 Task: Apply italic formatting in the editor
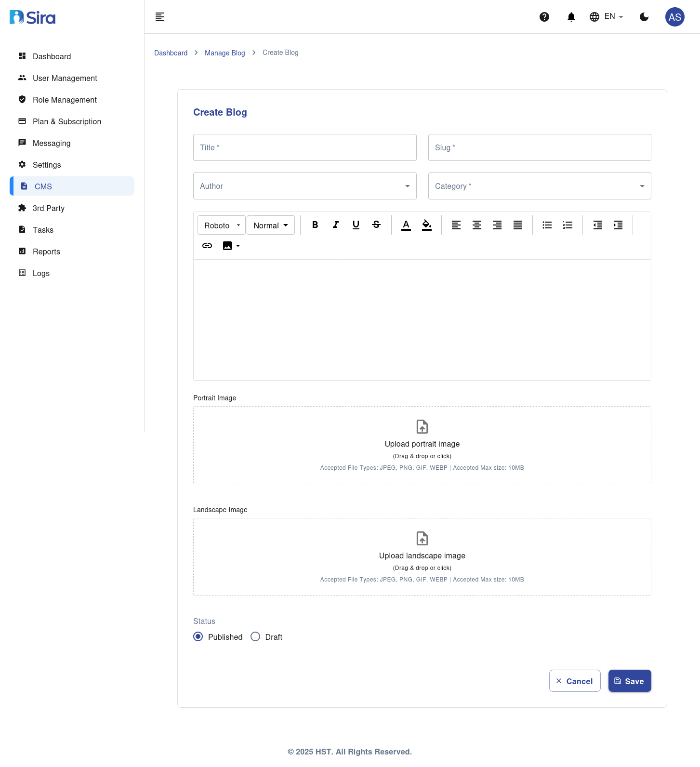click(x=336, y=225)
